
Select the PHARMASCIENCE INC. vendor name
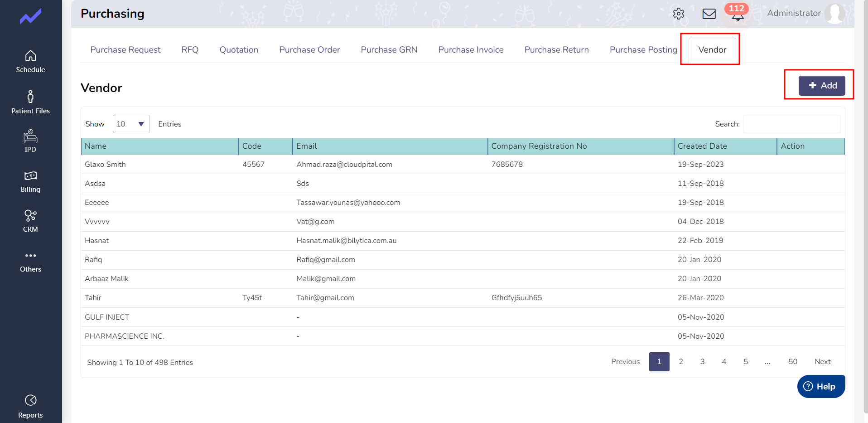125,336
